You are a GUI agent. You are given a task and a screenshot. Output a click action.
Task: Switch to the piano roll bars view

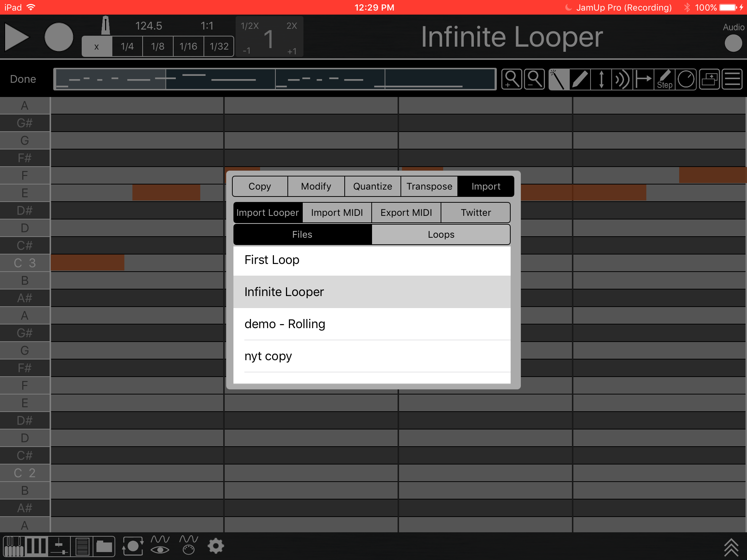point(36,546)
